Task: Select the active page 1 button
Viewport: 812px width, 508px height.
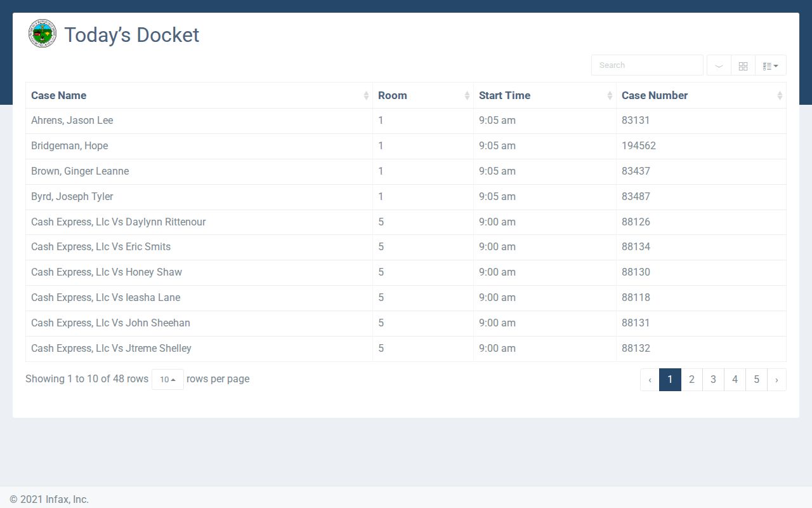Action: (x=670, y=380)
